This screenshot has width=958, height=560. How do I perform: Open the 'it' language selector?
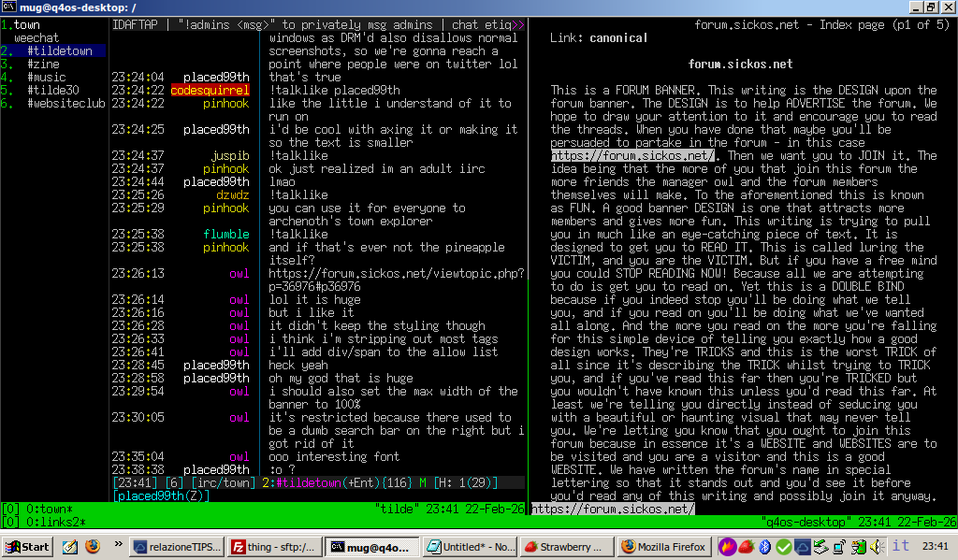[x=900, y=545]
